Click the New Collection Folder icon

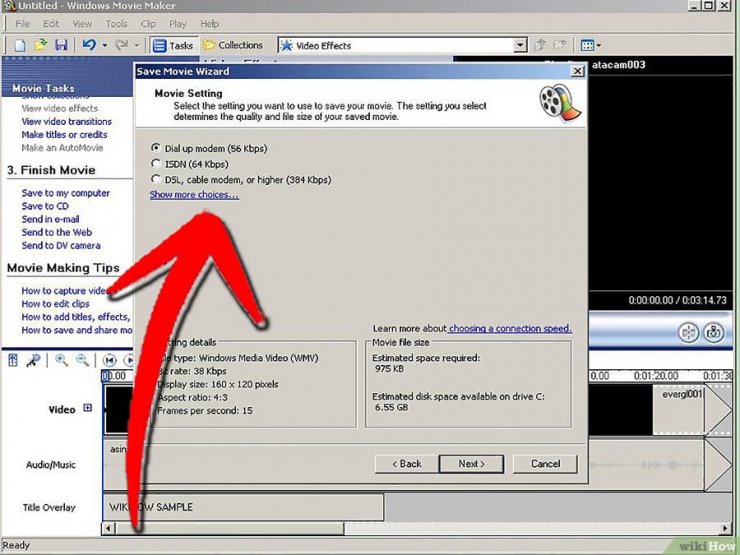(560, 45)
